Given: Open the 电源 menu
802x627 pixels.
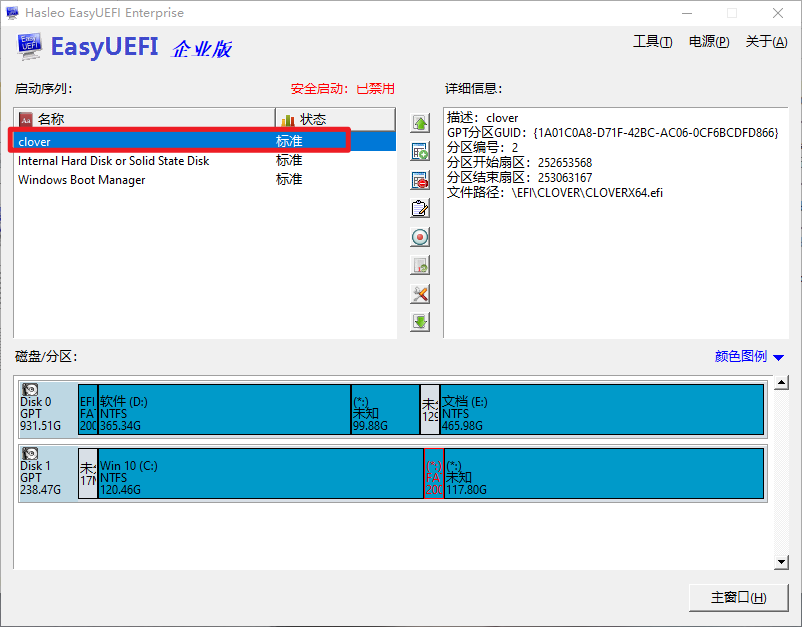Looking at the screenshot, I should [x=708, y=41].
